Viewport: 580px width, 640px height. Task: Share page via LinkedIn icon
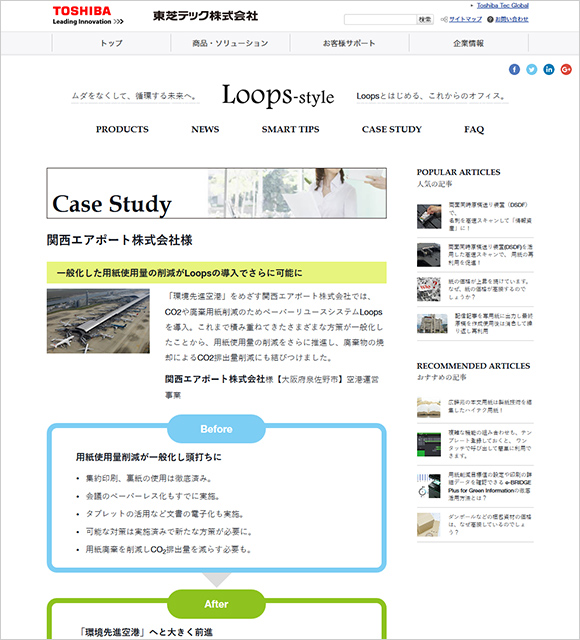[x=549, y=69]
